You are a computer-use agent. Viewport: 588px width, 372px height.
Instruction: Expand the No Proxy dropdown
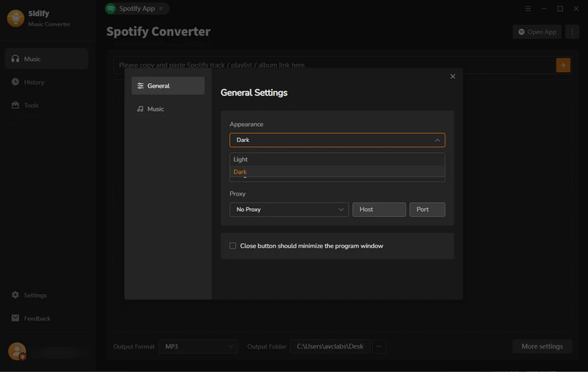point(289,210)
